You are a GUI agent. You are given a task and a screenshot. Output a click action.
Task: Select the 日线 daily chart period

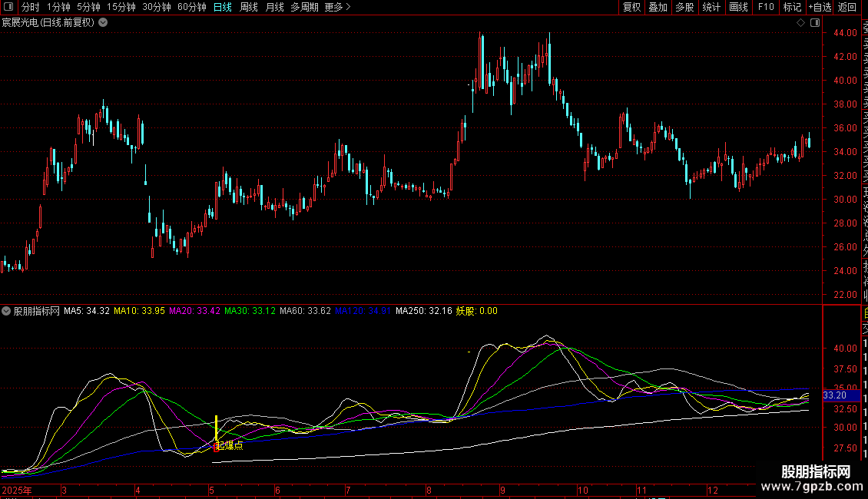point(222,8)
